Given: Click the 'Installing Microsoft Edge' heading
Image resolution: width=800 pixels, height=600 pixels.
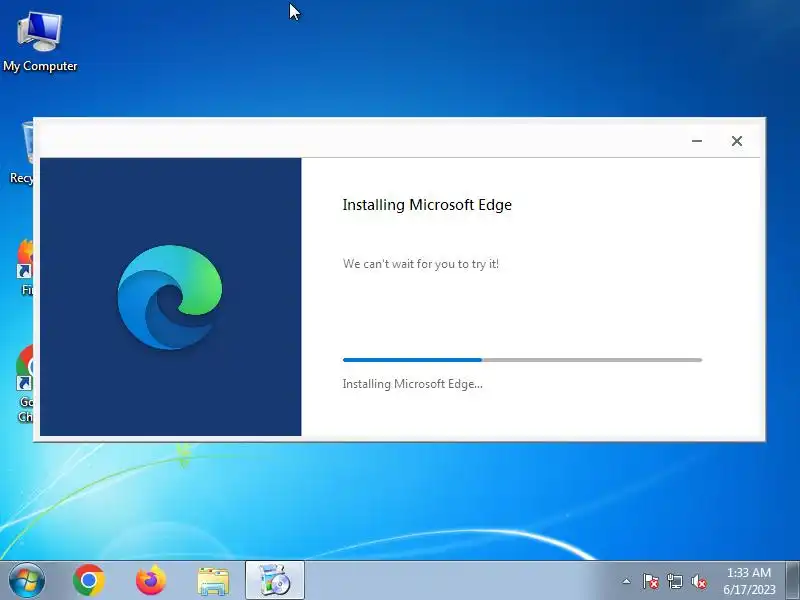Looking at the screenshot, I should pos(427,205).
